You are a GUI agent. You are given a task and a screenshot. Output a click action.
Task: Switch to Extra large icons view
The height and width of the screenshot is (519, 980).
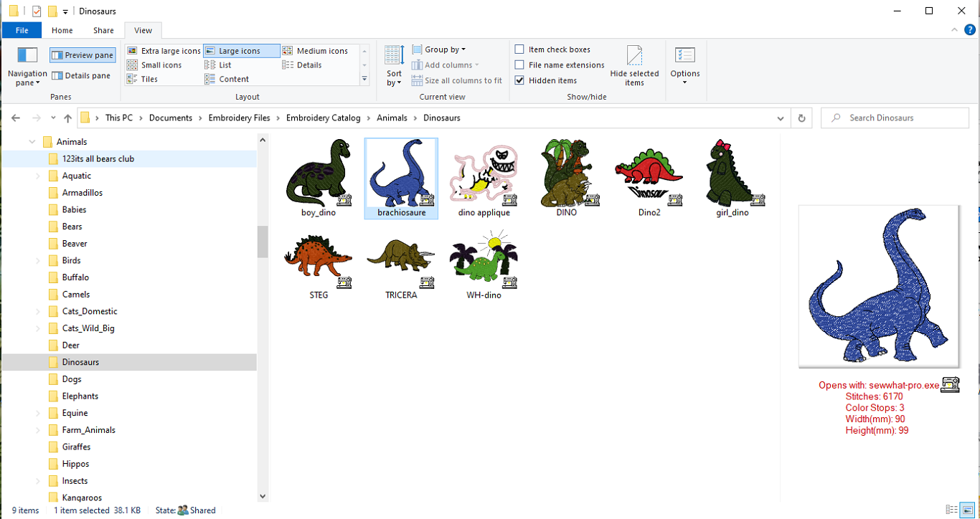(164, 50)
